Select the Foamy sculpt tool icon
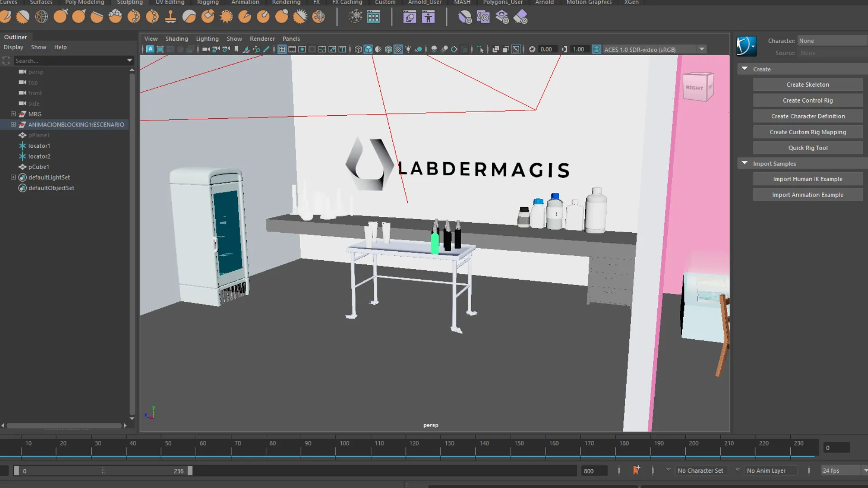The height and width of the screenshot is (488, 868). [115, 17]
